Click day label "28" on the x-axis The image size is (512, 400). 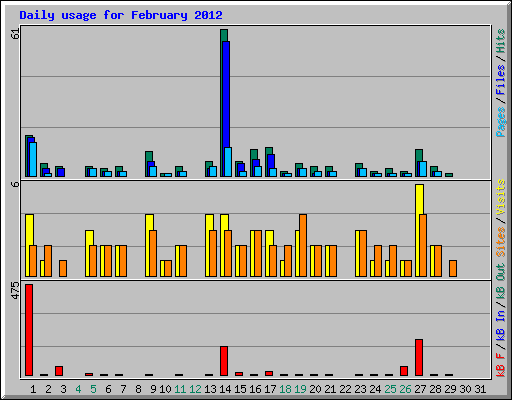click(435, 389)
